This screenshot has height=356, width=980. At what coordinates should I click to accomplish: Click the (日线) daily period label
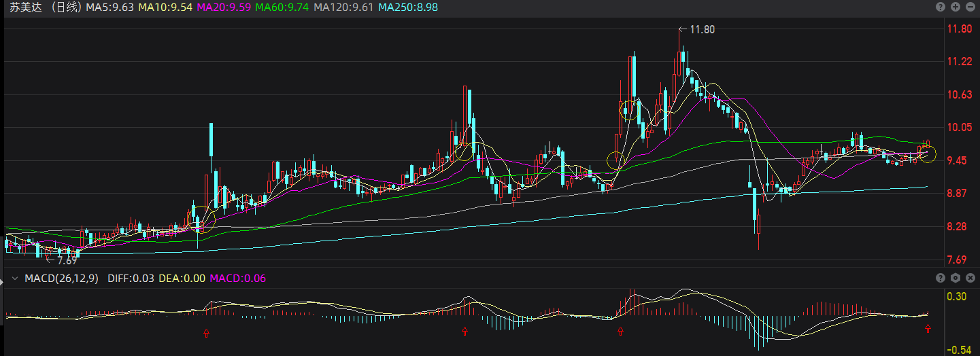click(x=65, y=7)
